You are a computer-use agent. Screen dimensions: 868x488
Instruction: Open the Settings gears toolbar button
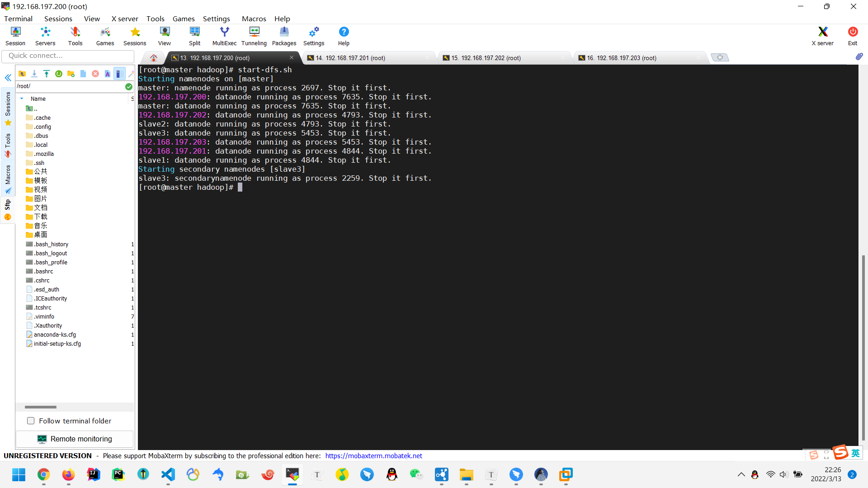click(314, 36)
